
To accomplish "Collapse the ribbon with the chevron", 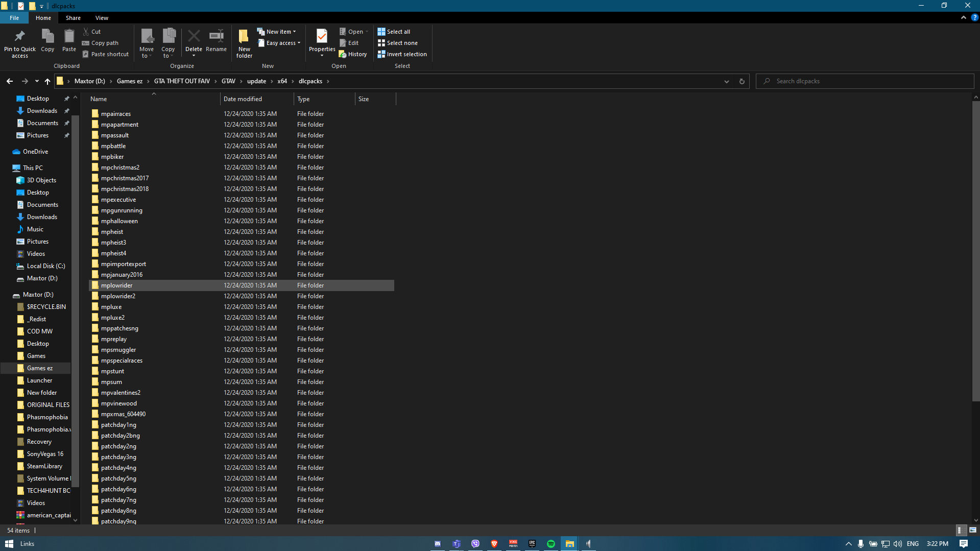I will (x=964, y=17).
